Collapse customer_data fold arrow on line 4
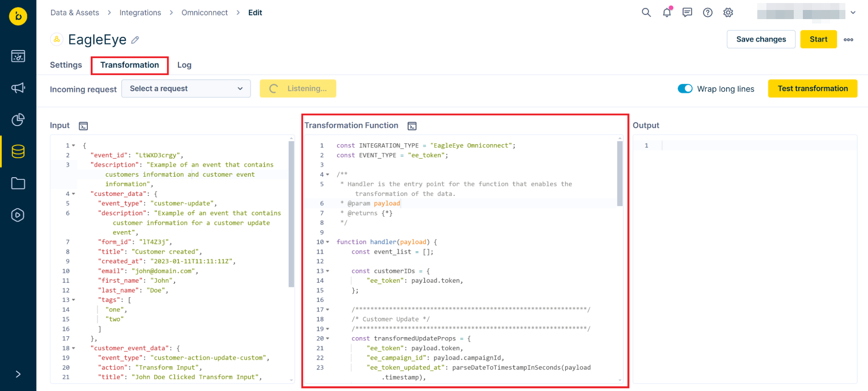Viewport: 868px width, 391px height. point(73,194)
